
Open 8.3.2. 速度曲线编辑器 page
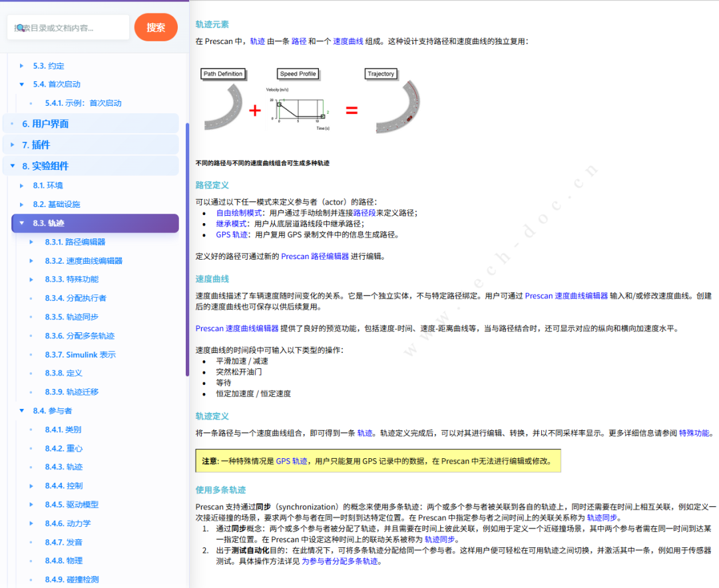point(83,260)
